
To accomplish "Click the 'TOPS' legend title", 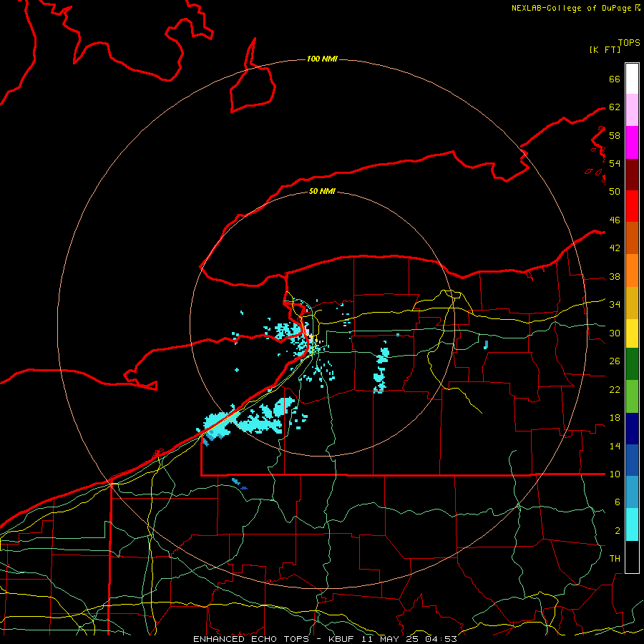I will click(x=629, y=42).
